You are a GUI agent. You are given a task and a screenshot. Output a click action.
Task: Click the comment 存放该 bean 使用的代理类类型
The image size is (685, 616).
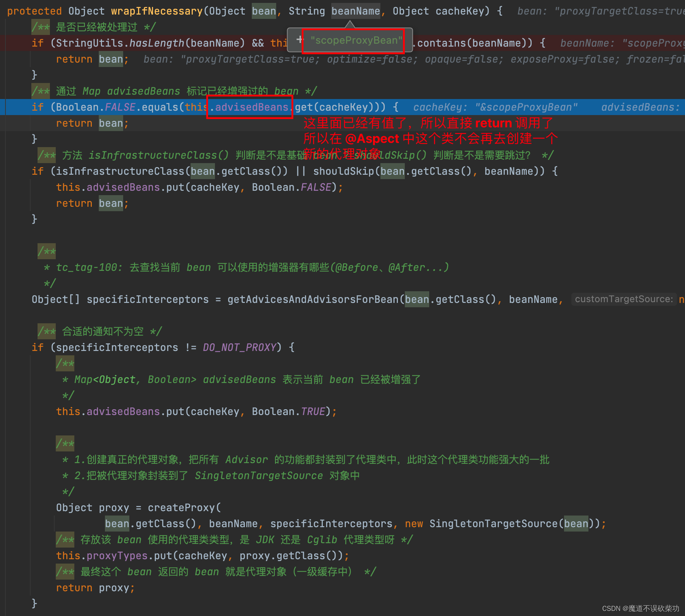[x=235, y=540]
